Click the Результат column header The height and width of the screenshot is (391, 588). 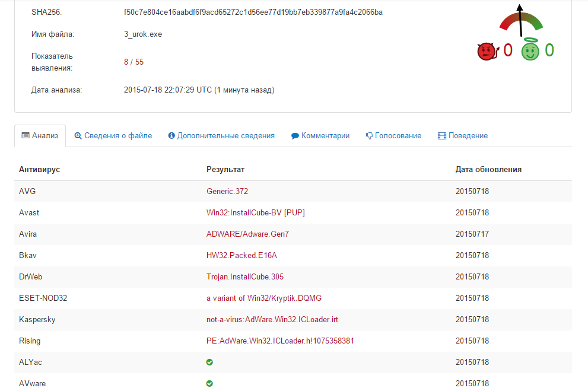225,170
